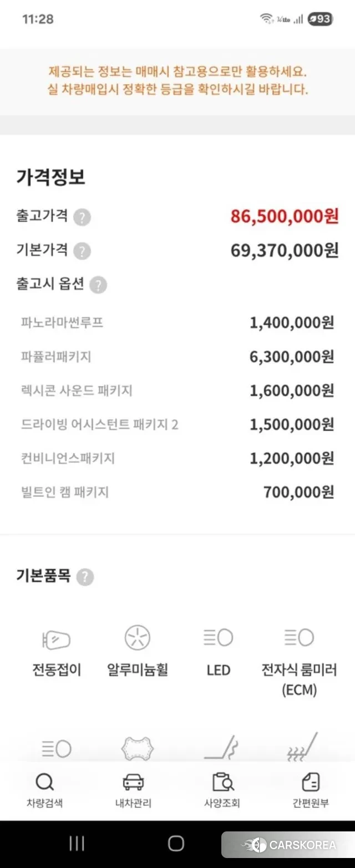Tap the help icon next to 기본품목
The image size is (355, 868).
coord(85,577)
